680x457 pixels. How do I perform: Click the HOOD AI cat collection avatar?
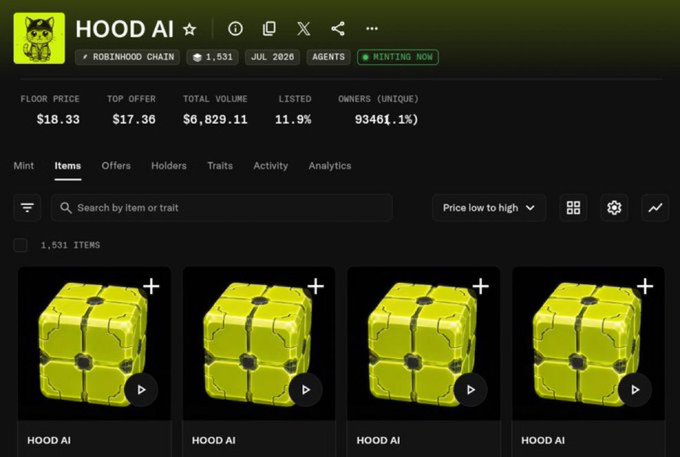(39, 38)
